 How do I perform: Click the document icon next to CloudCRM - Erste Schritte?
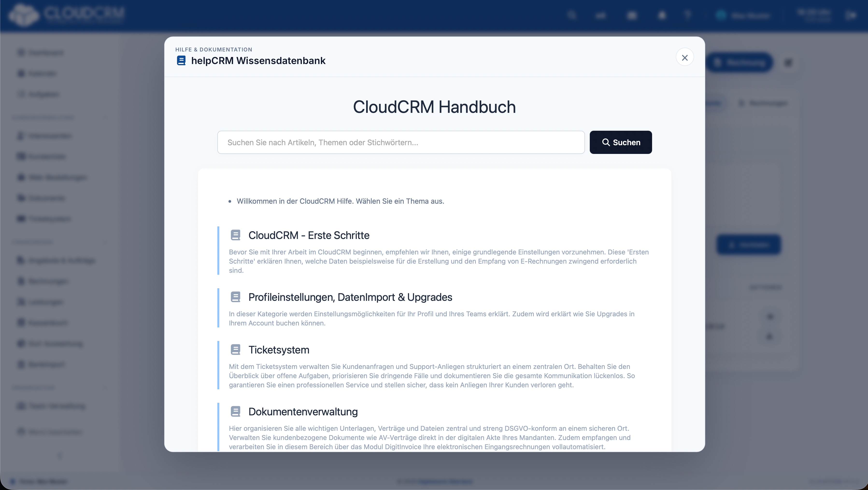pyautogui.click(x=235, y=235)
